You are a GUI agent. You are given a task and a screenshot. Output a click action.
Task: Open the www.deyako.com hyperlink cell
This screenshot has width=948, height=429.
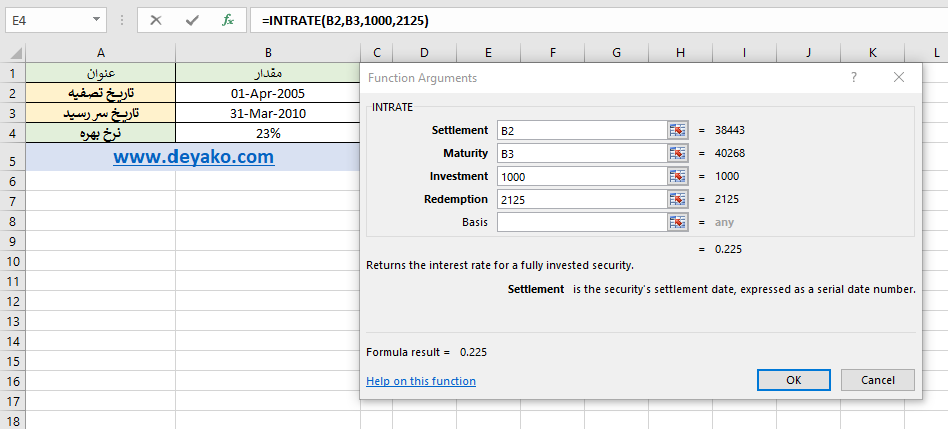[193, 157]
